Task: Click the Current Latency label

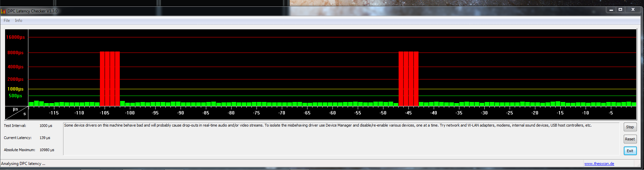Action: click(18, 138)
